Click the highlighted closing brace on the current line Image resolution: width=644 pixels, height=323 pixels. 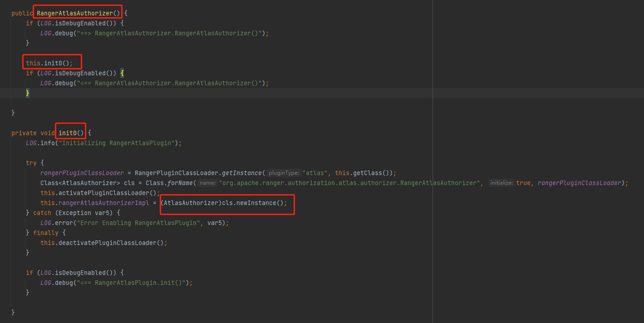[28, 93]
